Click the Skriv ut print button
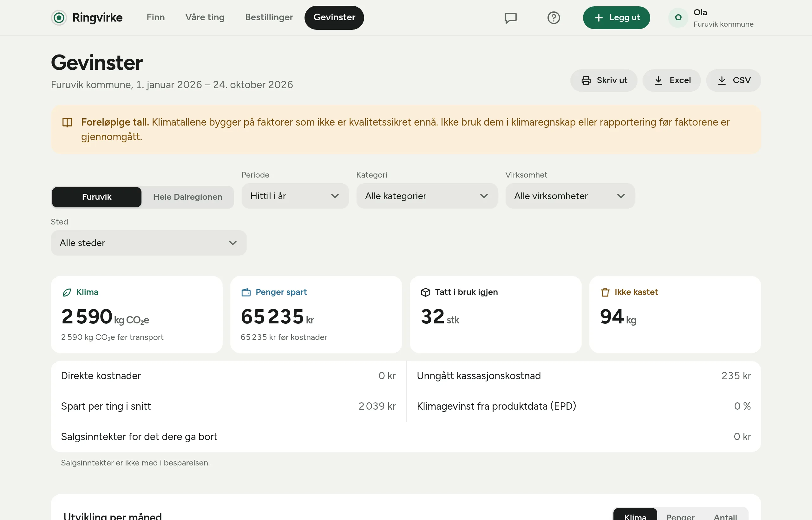Screen dimensions: 812x520 pos(604,80)
